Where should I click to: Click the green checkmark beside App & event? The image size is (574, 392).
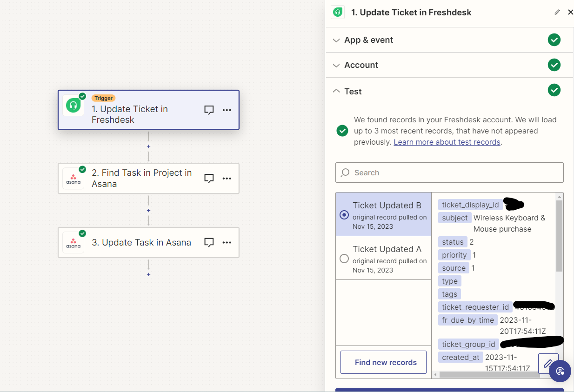tap(554, 40)
